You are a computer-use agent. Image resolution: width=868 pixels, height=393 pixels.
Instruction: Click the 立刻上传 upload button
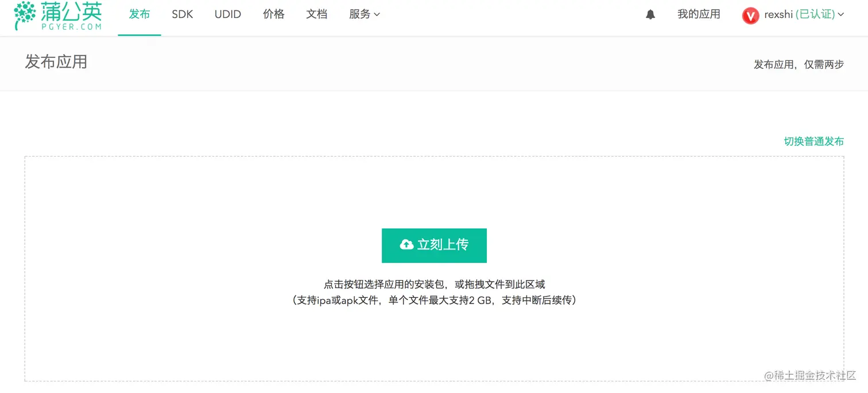tap(434, 246)
